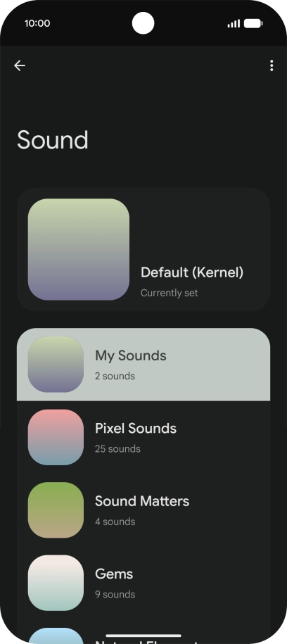The width and height of the screenshot is (287, 644).
Task: Tap the battery icon in status bar
Action: (x=253, y=24)
